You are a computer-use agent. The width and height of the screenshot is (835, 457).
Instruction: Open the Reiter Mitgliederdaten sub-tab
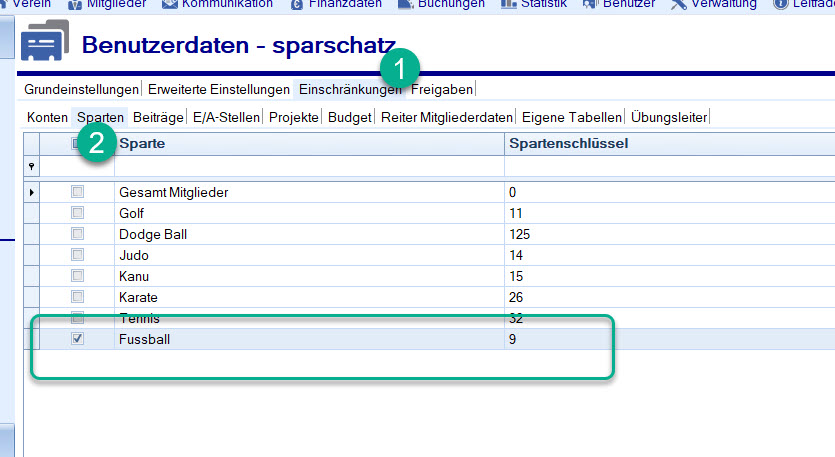click(x=447, y=117)
